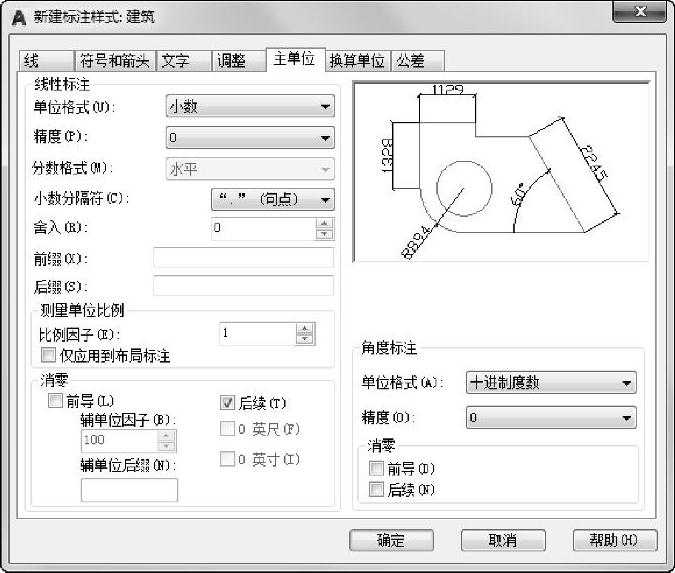The height and width of the screenshot is (573, 675).
Task: Decrease the 舍入 rounding value with down arrow
Action: click(324, 234)
